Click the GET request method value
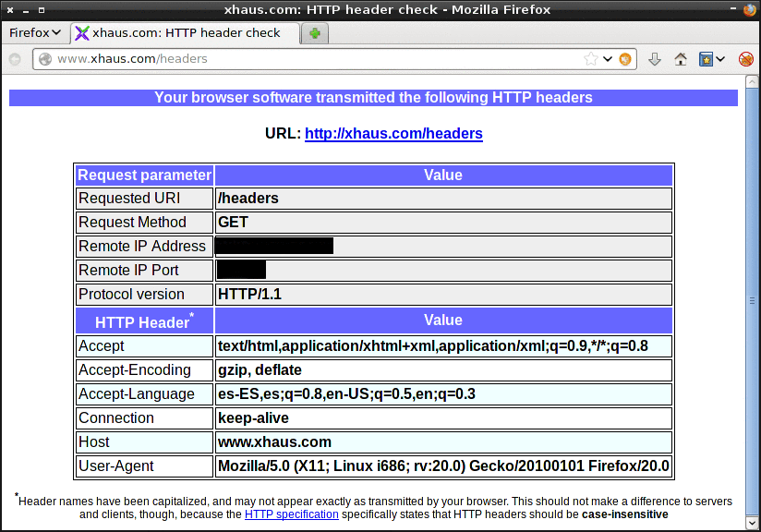The width and height of the screenshot is (761, 532). pos(233,223)
